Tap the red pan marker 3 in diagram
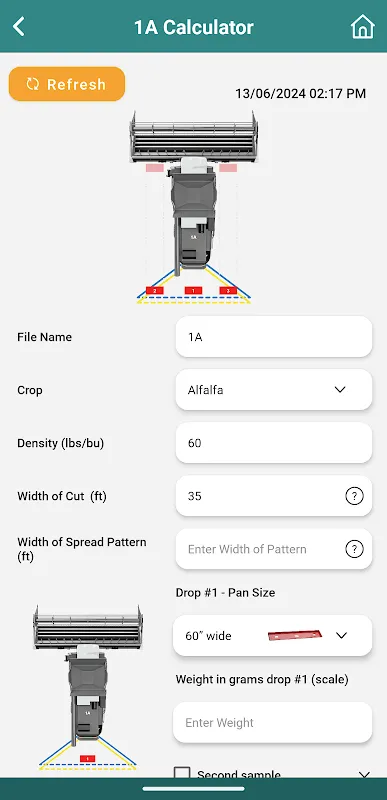Viewport: 387px width, 800px height. (228, 290)
